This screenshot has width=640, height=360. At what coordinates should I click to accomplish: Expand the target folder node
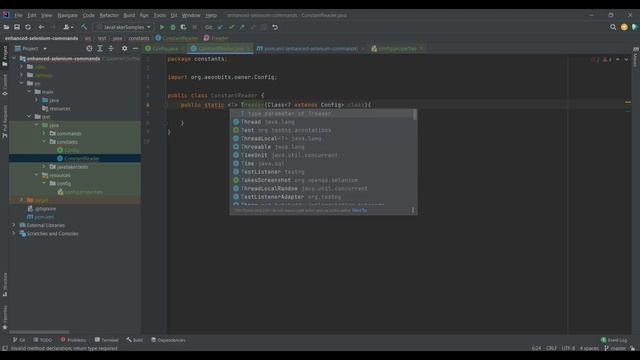22,200
